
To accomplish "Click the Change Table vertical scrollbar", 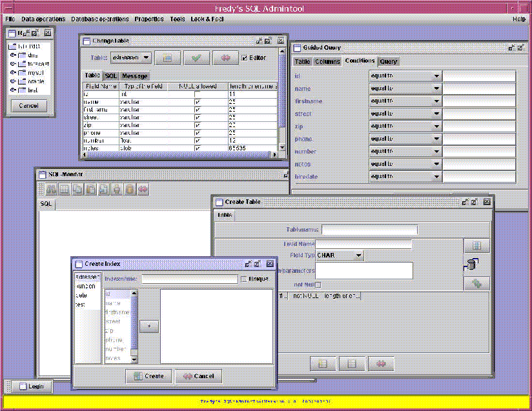I will [282, 99].
